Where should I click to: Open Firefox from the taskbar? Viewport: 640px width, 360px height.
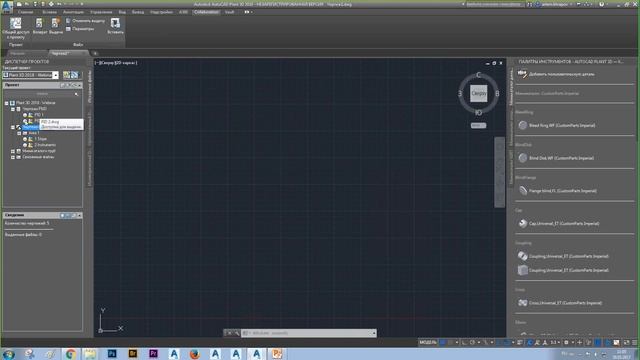(195, 353)
